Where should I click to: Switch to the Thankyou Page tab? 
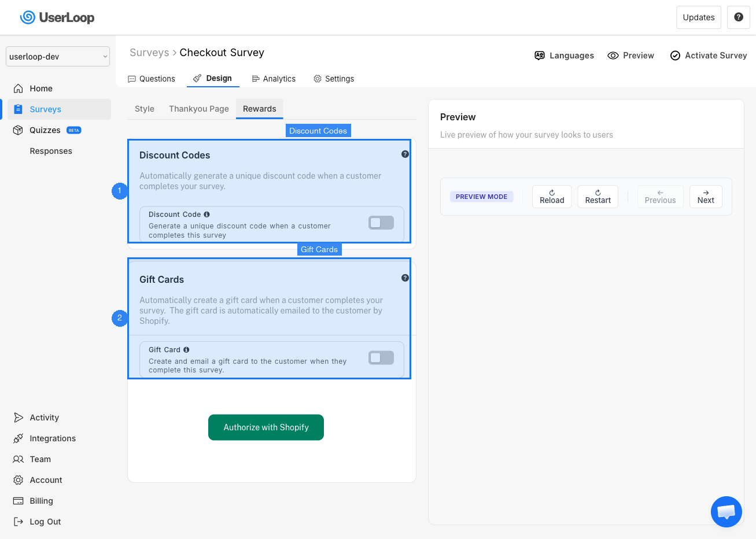pyautogui.click(x=198, y=109)
